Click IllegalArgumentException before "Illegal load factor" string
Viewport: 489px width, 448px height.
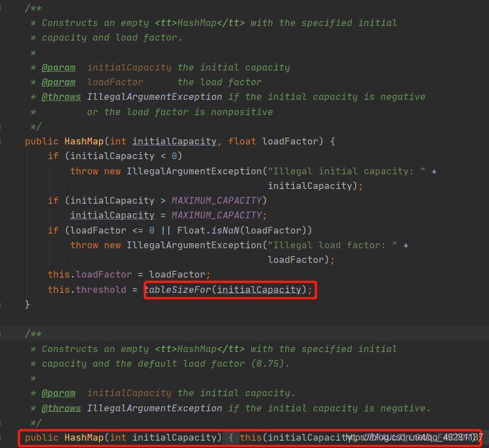click(x=194, y=245)
